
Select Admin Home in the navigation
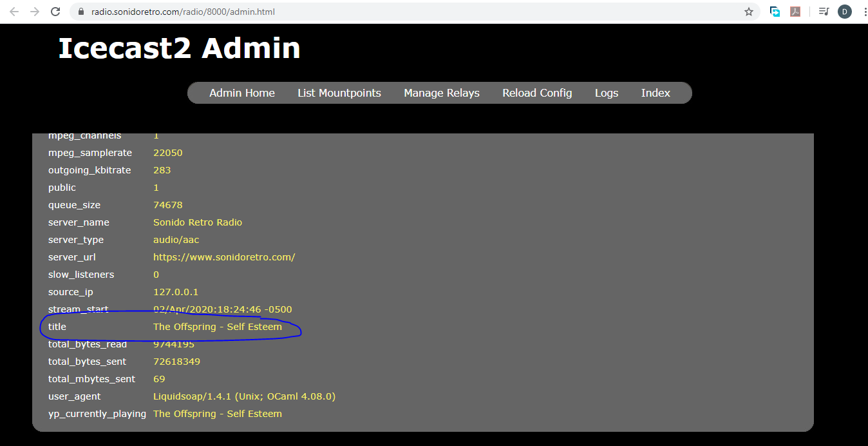[241, 93]
